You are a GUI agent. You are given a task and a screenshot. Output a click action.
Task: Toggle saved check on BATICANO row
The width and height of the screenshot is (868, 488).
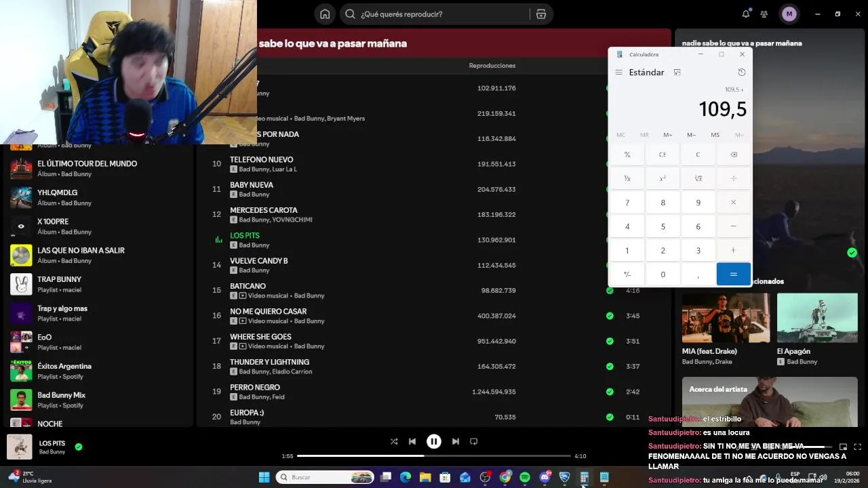click(610, 290)
